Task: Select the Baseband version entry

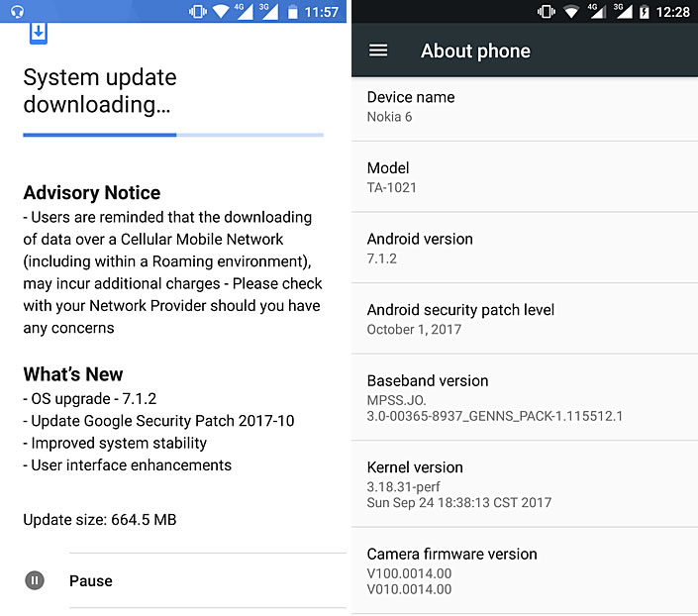Action: click(x=525, y=397)
